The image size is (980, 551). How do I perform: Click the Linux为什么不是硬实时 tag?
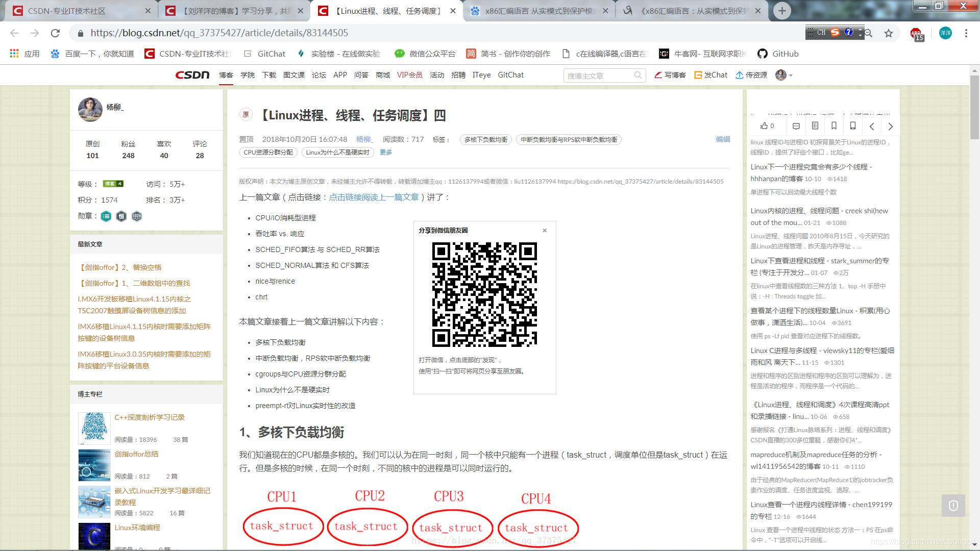click(337, 152)
